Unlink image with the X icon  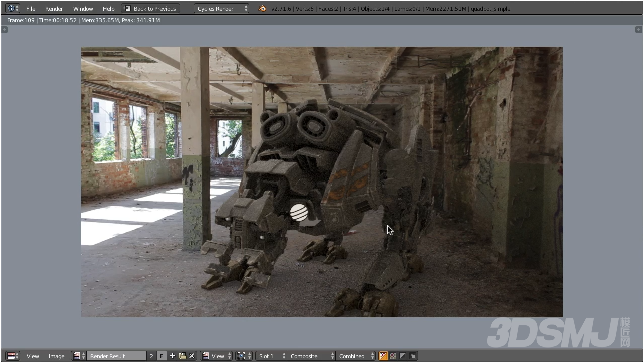tap(192, 356)
